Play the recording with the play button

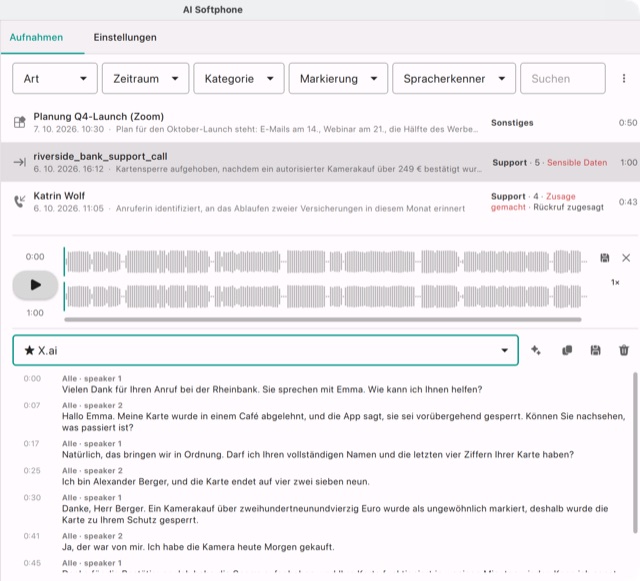(x=35, y=285)
